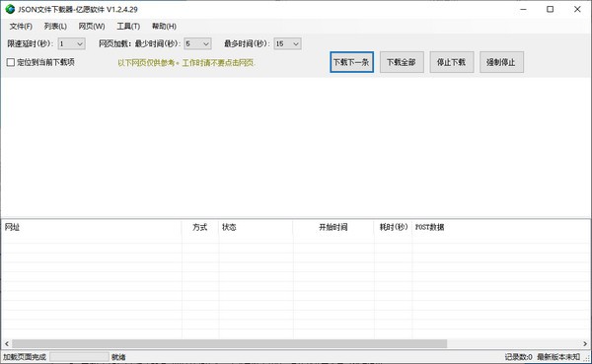This screenshot has height=364, width=592.
Task: Click the 记录数:0 status entry
Action: pos(518,357)
